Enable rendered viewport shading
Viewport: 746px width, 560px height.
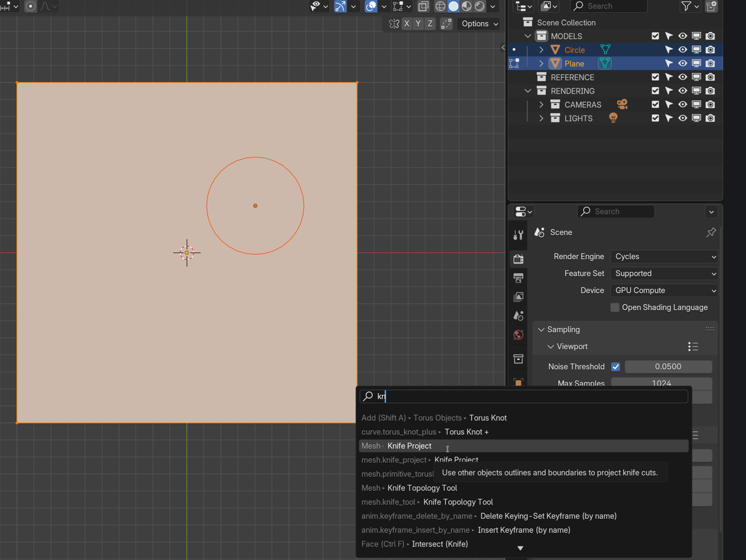(480, 6)
